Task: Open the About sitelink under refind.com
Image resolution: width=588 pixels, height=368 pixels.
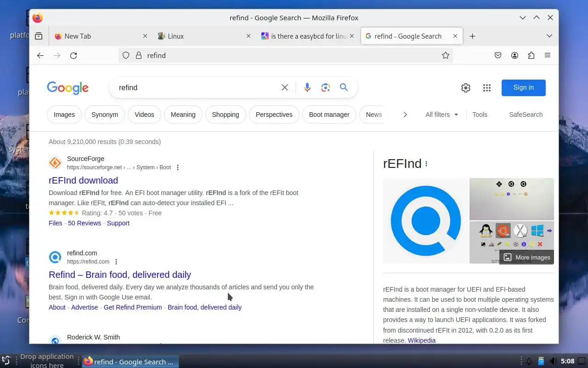Action: point(57,307)
